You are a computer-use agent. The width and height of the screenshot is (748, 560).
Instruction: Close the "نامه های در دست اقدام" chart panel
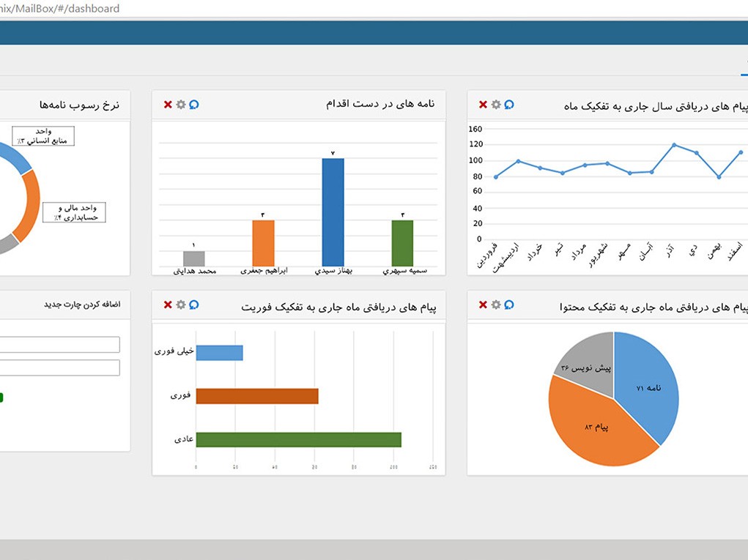tap(168, 105)
